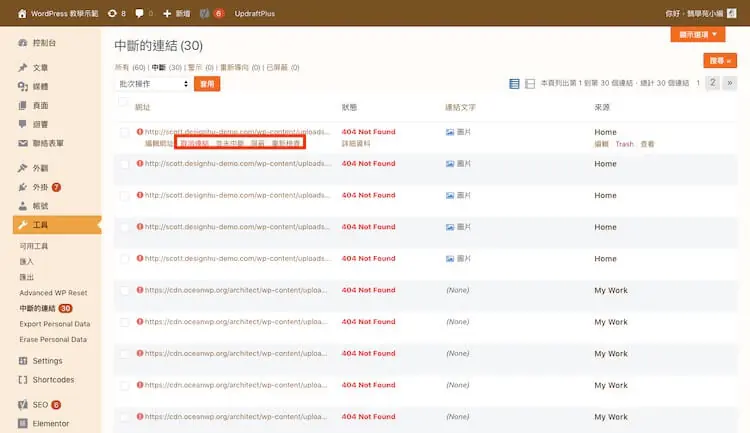
Task: Open the 頁面 pages icon in sidebar
Action: coord(22,105)
